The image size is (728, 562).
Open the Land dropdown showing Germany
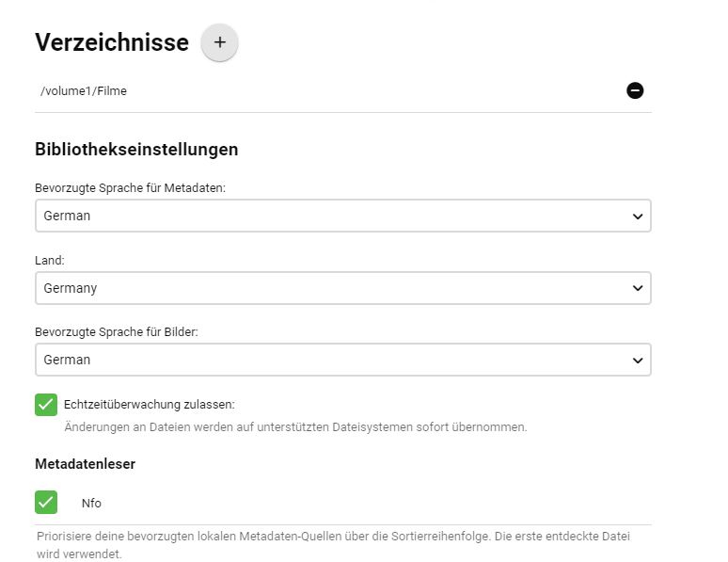click(329, 288)
